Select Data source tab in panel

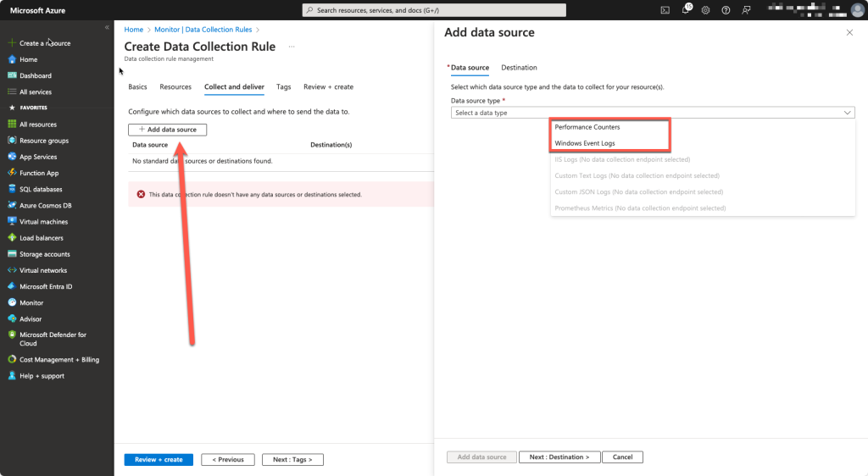coord(470,68)
